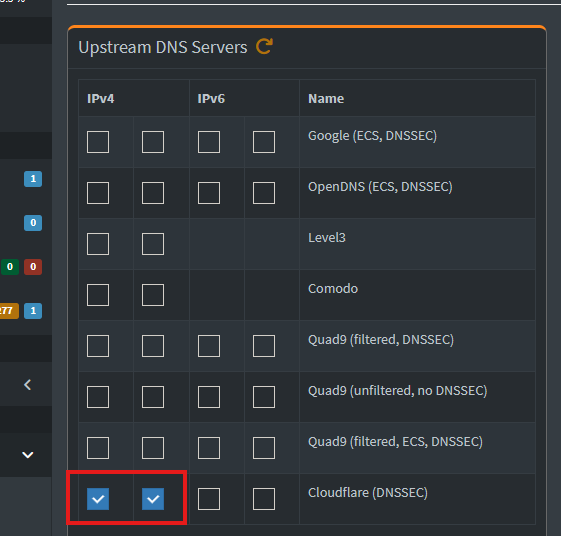Click the "Comodo" server name

[333, 289]
